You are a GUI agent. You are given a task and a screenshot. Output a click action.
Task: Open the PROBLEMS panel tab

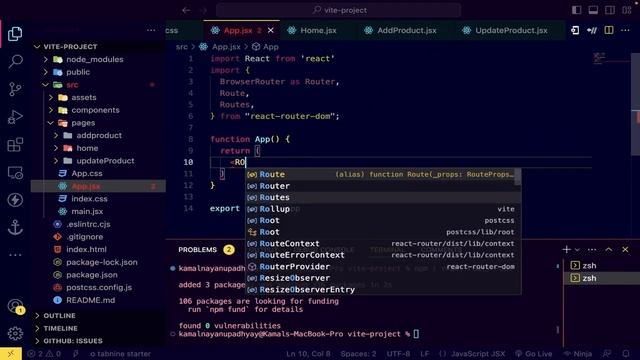point(198,249)
